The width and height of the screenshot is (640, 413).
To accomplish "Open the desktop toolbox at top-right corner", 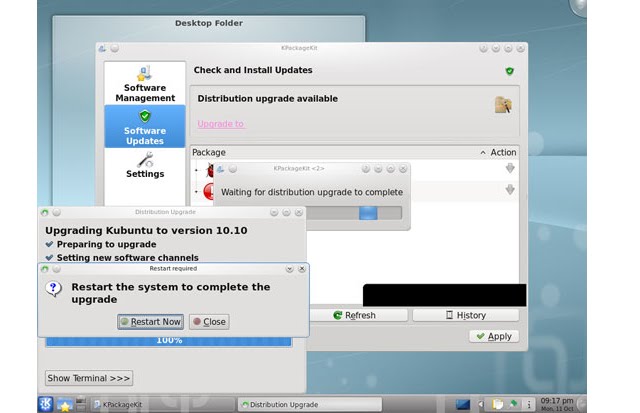I will [x=578, y=6].
